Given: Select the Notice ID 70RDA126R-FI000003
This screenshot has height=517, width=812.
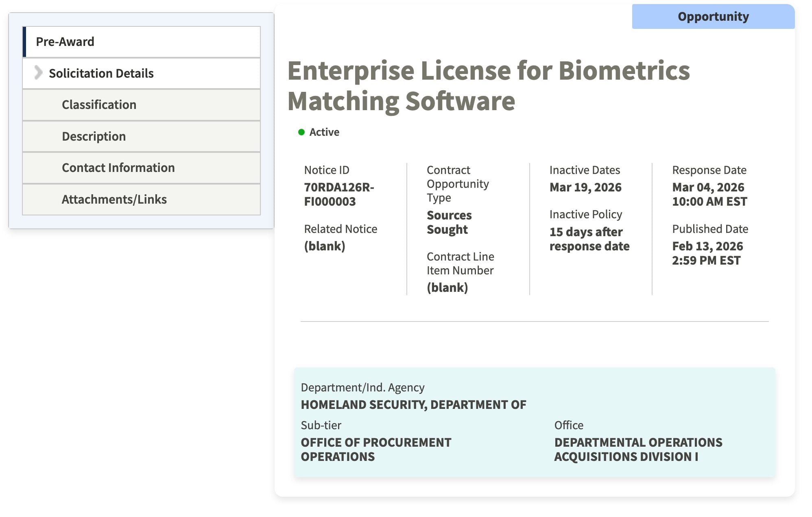Looking at the screenshot, I should (338, 194).
